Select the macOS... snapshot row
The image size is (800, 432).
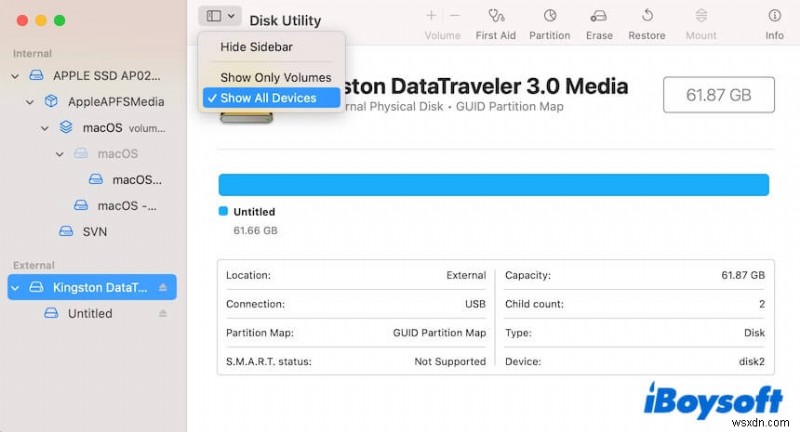[92, 180]
